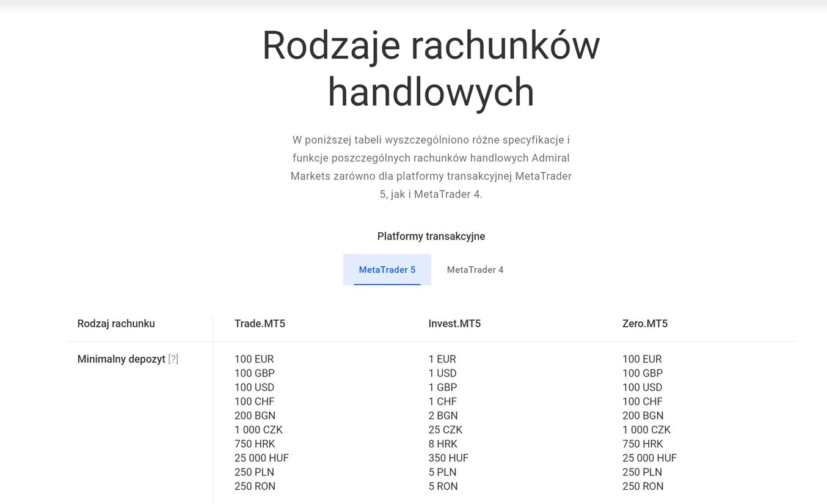Click 25 000 HUF in the Trade.MT5 column
Screen dimensions: 827x504
click(261, 458)
